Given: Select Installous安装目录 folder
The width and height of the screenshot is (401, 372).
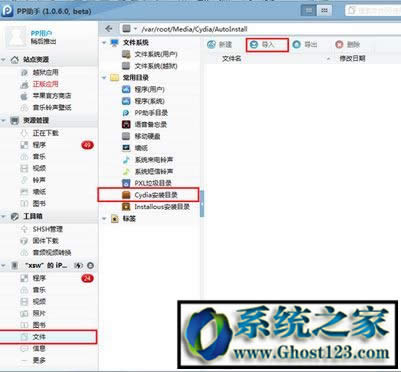Looking at the screenshot, I should [x=162, y=207].
